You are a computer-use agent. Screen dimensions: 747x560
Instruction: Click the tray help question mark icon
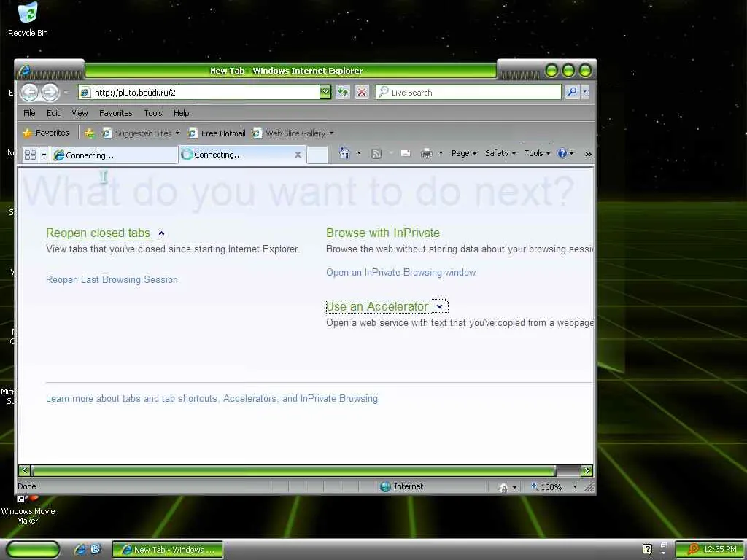647,549
